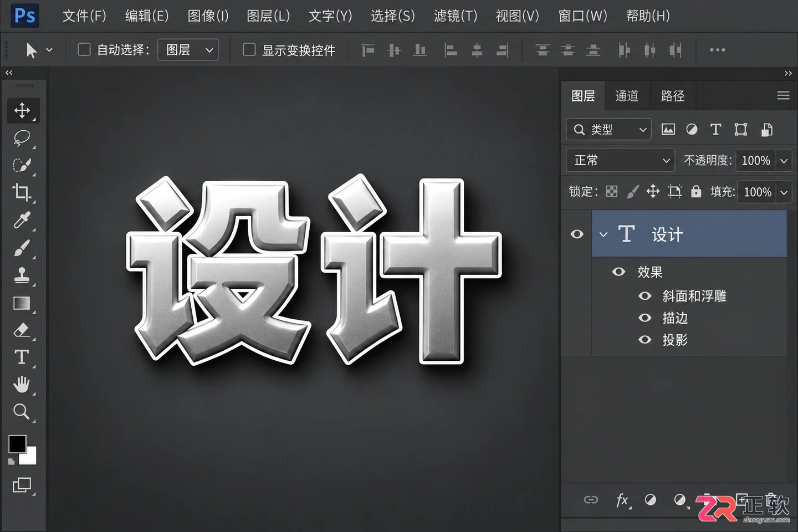
Task: Enable the 自动选择 checkbox
Action: (84, 49)
